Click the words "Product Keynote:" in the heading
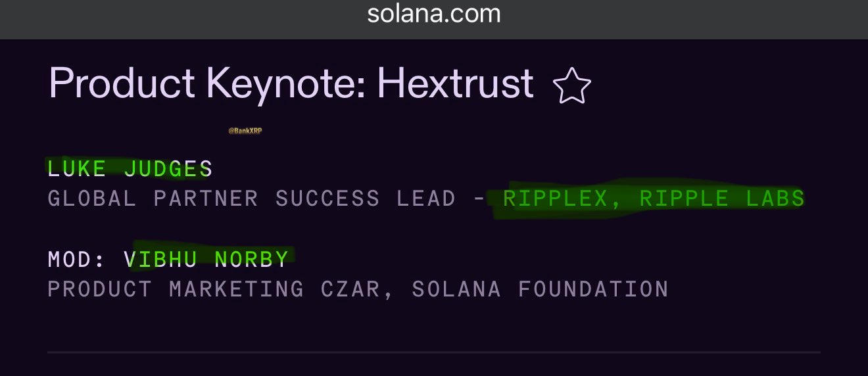 tap(206, 83)
